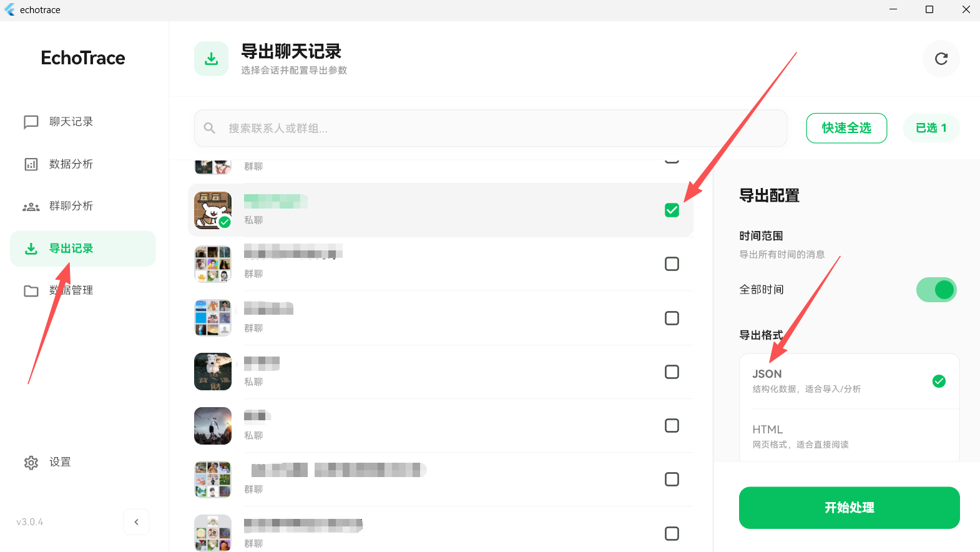Collapse the sidebar with the chevron button
Image resolution: width=980 pixels, height=552 pixels.
(x=137, y=522)
